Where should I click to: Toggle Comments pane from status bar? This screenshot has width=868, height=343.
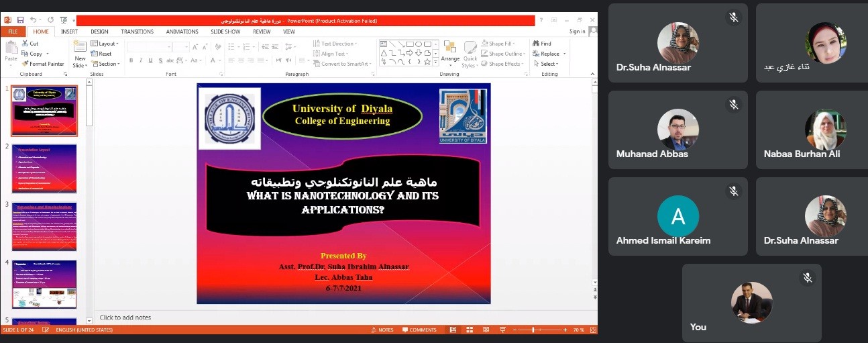click(419, 330)
